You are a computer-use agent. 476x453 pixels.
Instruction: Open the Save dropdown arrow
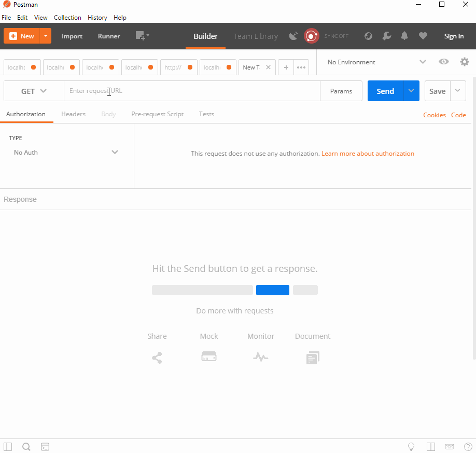pos(458,91)
